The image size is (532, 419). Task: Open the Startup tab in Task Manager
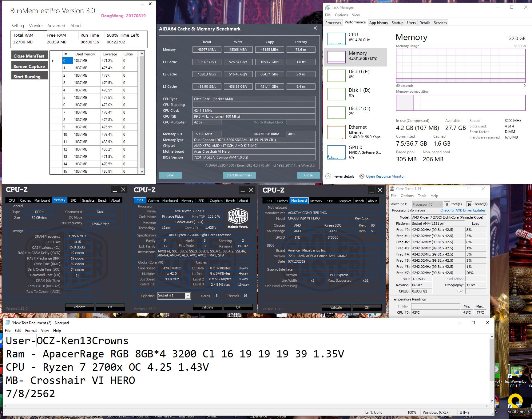397,23
